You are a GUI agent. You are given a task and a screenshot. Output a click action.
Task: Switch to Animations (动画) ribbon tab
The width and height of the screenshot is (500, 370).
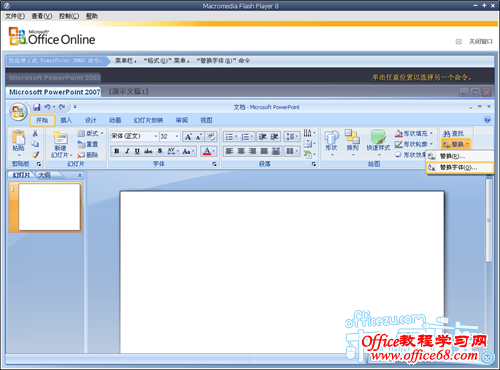coord(115,120)
